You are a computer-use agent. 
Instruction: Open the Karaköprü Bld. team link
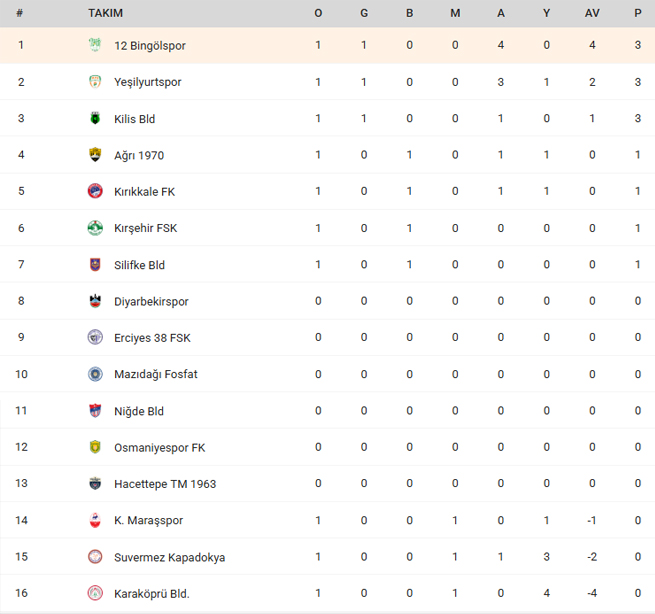pos(152,594)
